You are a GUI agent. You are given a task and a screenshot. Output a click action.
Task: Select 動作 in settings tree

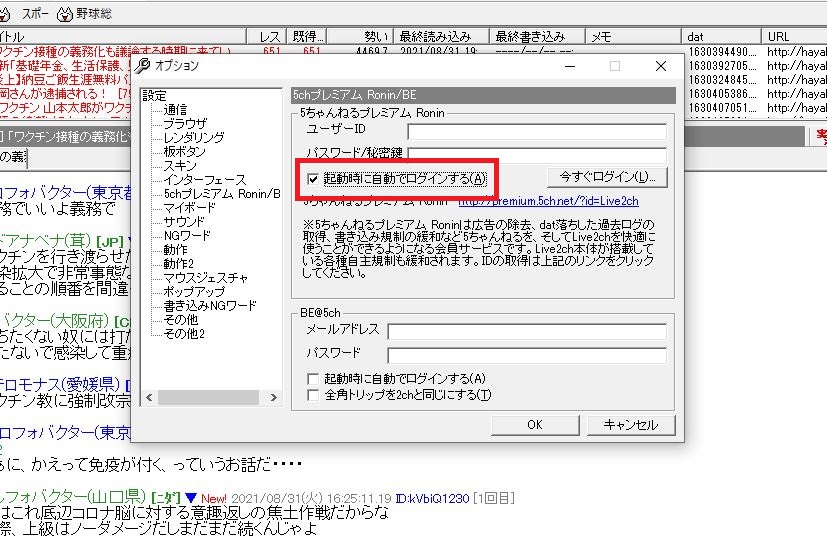[x=175, y=249]
